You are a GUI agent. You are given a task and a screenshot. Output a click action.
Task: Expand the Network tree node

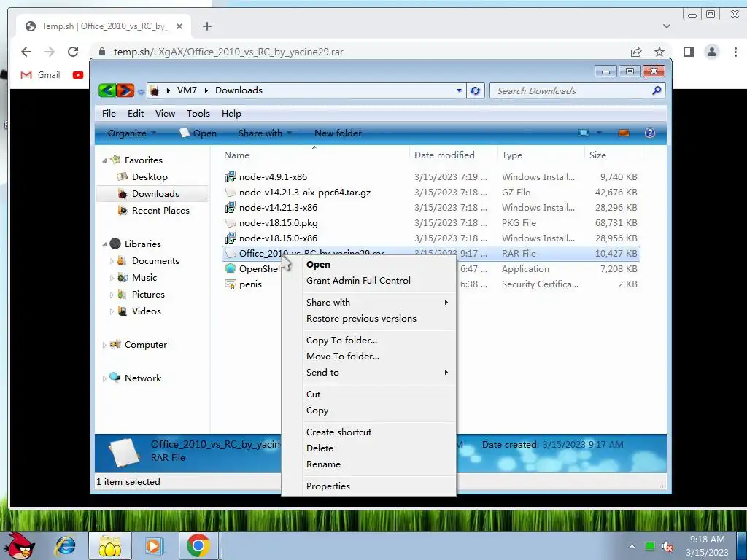pyautogui.click(x=104, y=378)
